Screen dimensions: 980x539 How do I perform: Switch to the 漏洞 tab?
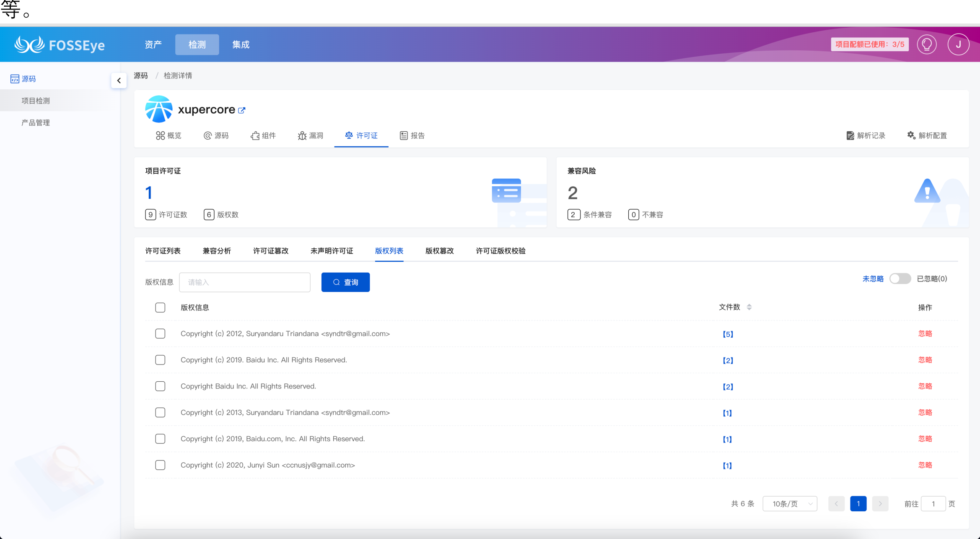[x=311, y=135]
